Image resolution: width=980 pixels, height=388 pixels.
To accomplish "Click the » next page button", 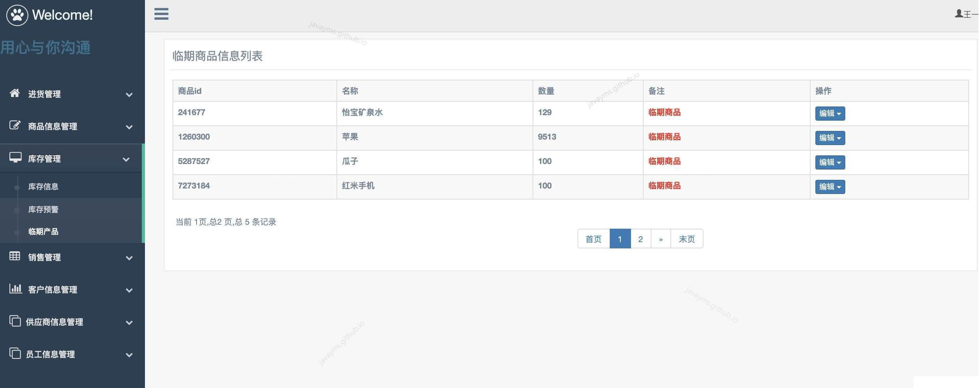I will [661, 239].
